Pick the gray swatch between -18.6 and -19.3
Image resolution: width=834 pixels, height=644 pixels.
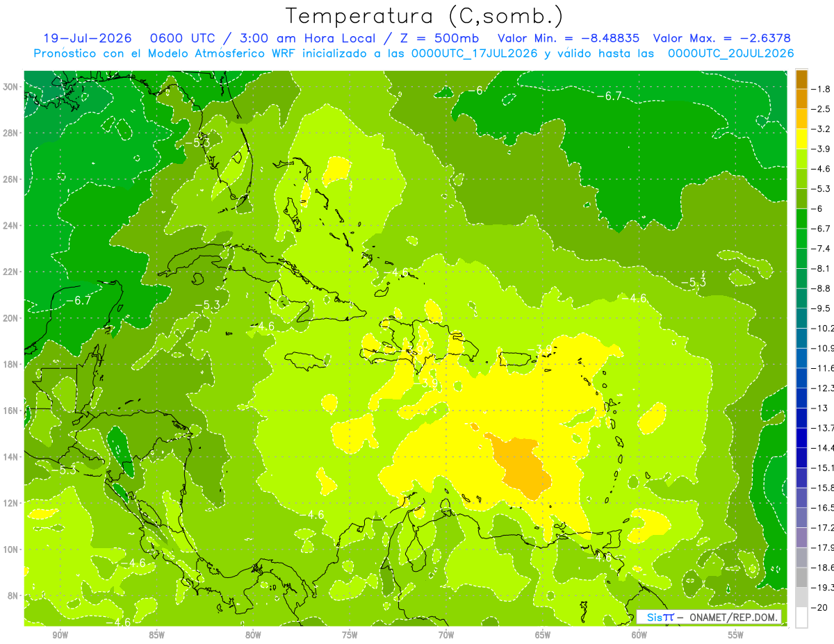point(801,577)
